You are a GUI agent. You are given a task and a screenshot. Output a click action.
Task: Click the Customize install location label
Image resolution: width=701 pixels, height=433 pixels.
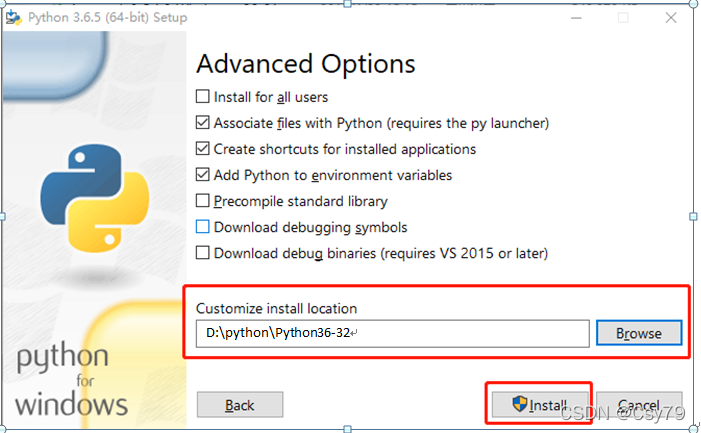[276, 308]
